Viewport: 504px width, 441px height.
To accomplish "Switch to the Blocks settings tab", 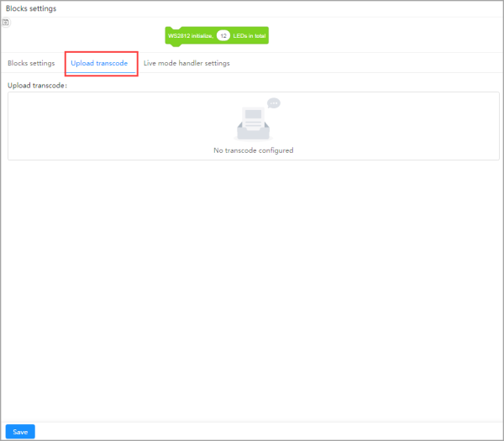I will pos(31,63).
